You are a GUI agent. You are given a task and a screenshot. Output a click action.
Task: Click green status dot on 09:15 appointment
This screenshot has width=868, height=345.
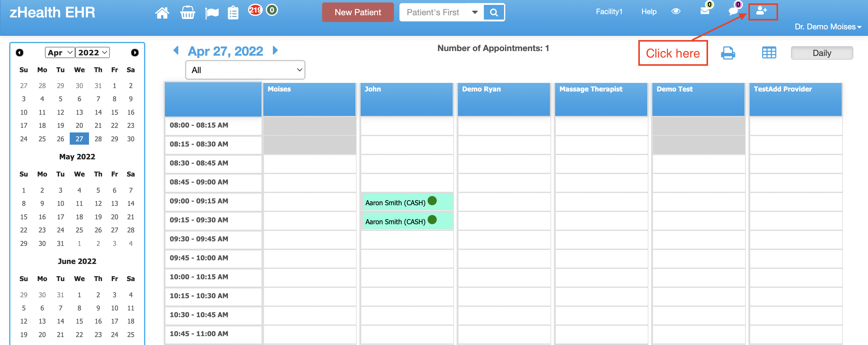pos(432,220)
